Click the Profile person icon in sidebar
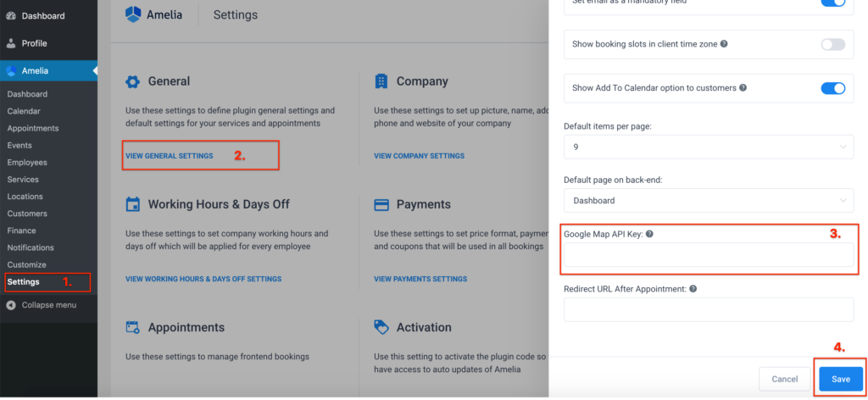Viewport: 868px width, 400px height. (11, 43)
